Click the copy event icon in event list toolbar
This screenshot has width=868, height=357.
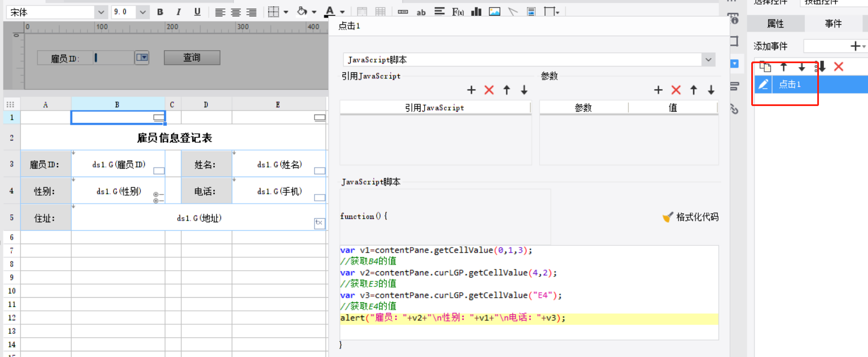click(x=765, y=67)
